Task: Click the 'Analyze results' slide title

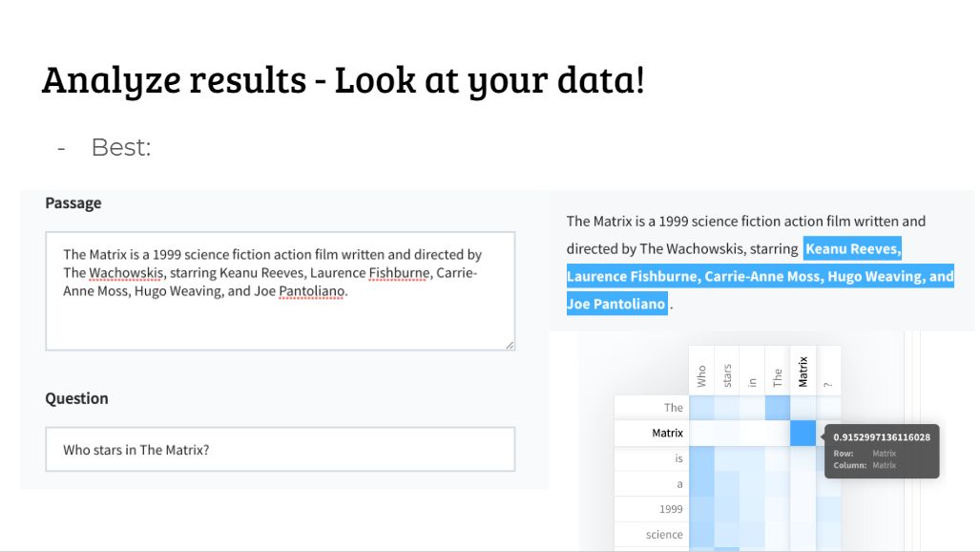Action: click(x=343, y=80)
